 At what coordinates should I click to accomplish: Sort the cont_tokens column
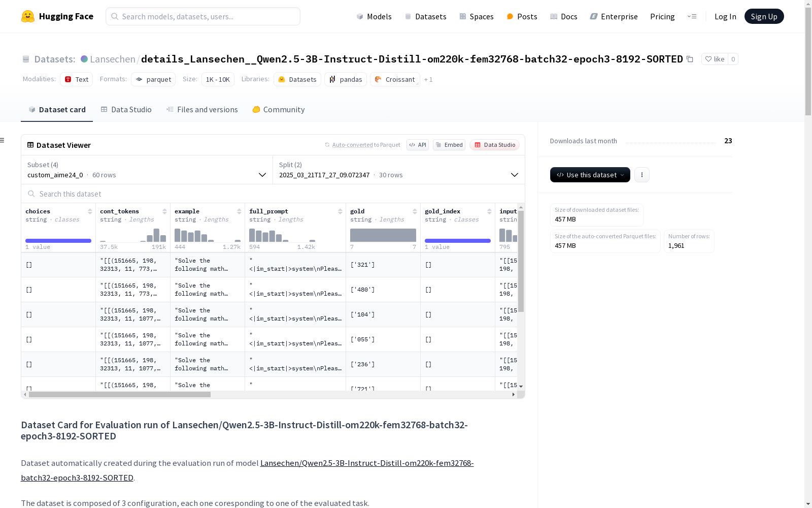[x=164, y=211]
